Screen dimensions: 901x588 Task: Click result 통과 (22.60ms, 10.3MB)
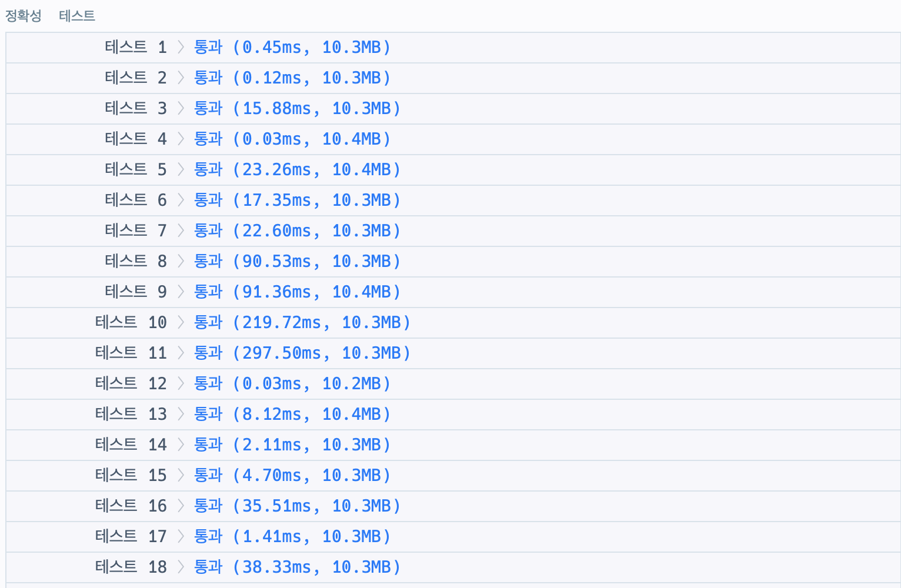click(x=298, y=230)
